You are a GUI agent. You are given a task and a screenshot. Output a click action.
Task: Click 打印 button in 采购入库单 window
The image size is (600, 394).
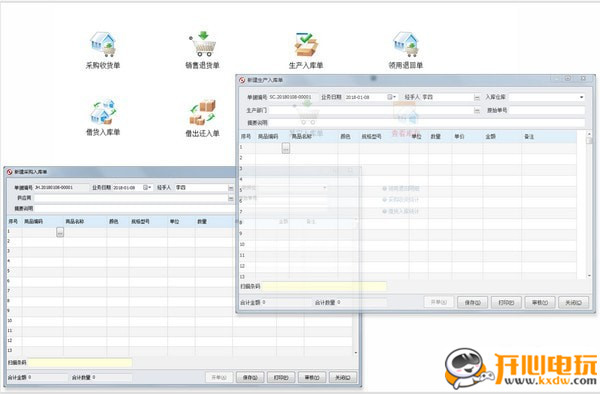pyautogui.click(x=281, y=377)
